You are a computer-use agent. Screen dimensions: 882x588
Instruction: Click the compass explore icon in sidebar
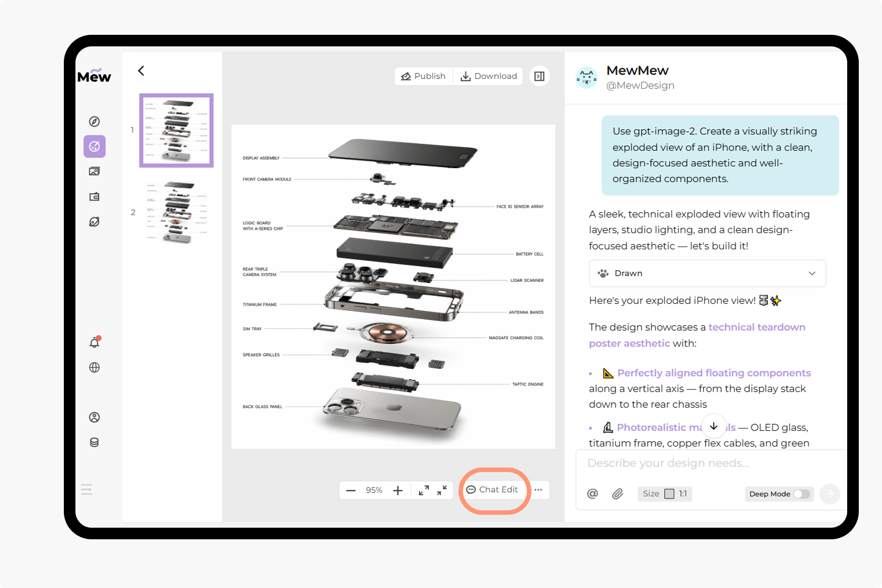95,121
